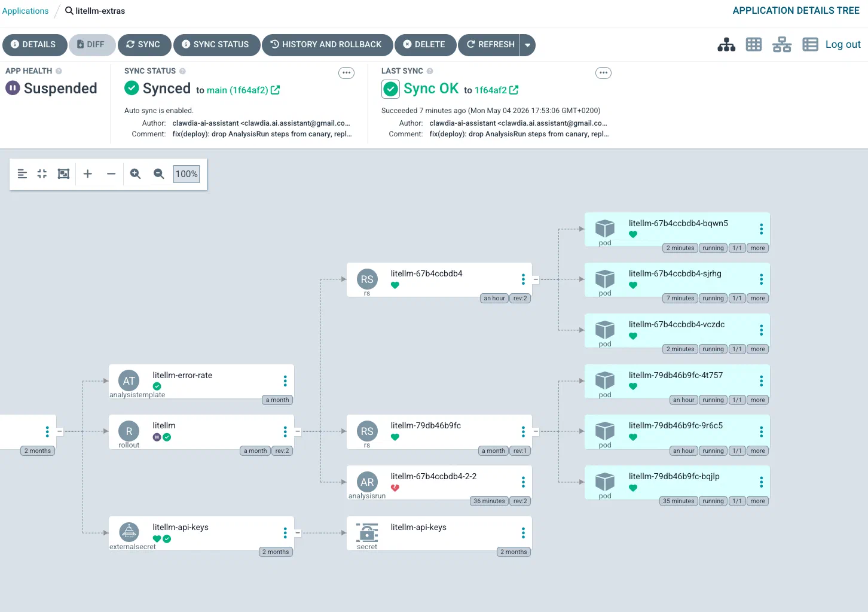Viewport: 868px width, 612px height.
Task: Switch to the list view icon
Action: (810, 45)
